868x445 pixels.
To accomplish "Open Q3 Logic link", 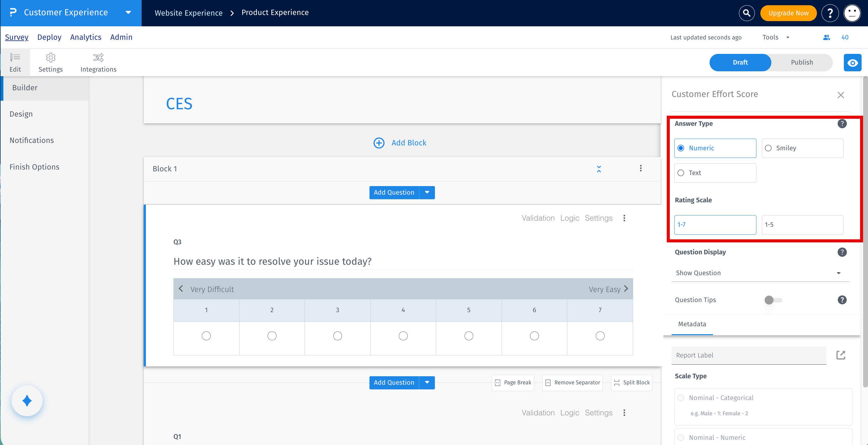I will [569, 218].
